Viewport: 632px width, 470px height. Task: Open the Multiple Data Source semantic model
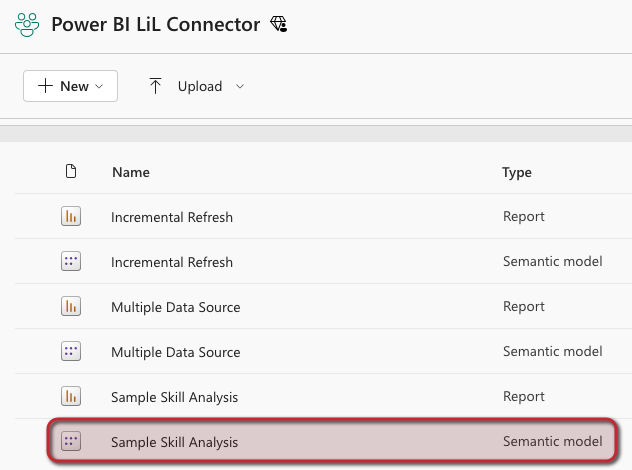[176, 352]
